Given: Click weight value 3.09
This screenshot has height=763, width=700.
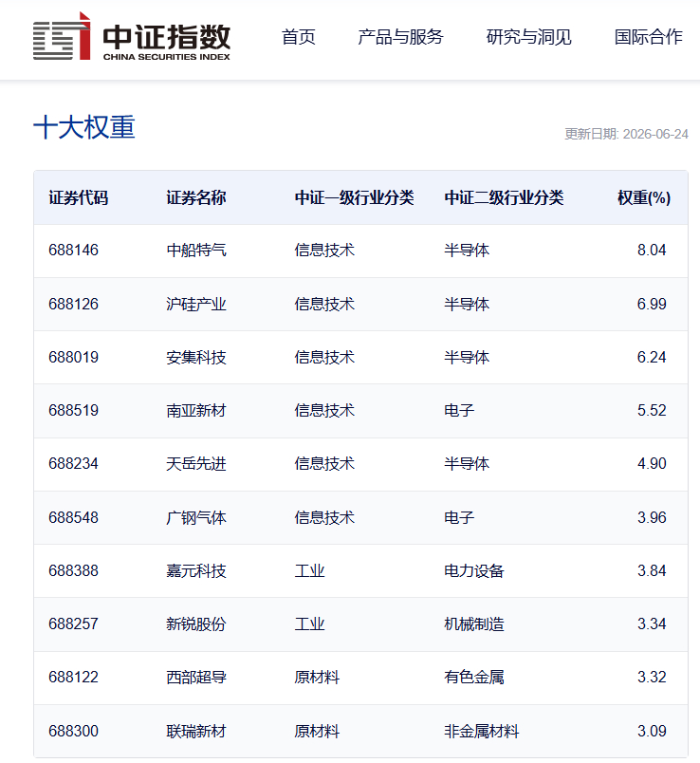Looking at the screenshot, I should click(x=652, y=731).
